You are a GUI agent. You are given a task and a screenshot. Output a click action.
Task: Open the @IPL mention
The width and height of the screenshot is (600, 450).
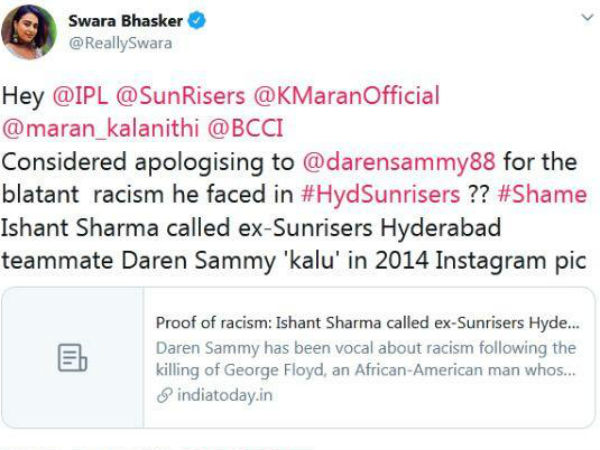point(80,96)
